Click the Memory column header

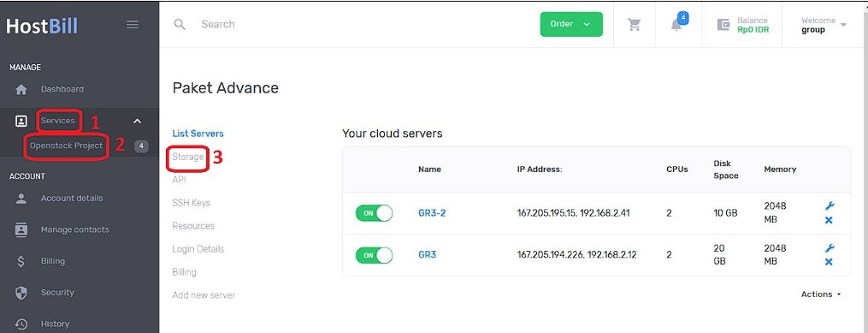point(780,169)
